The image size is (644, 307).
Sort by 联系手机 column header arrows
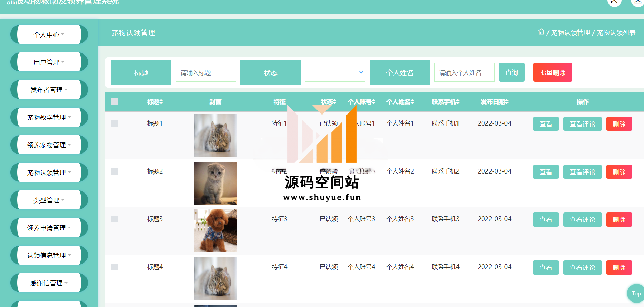pos(457,102)
